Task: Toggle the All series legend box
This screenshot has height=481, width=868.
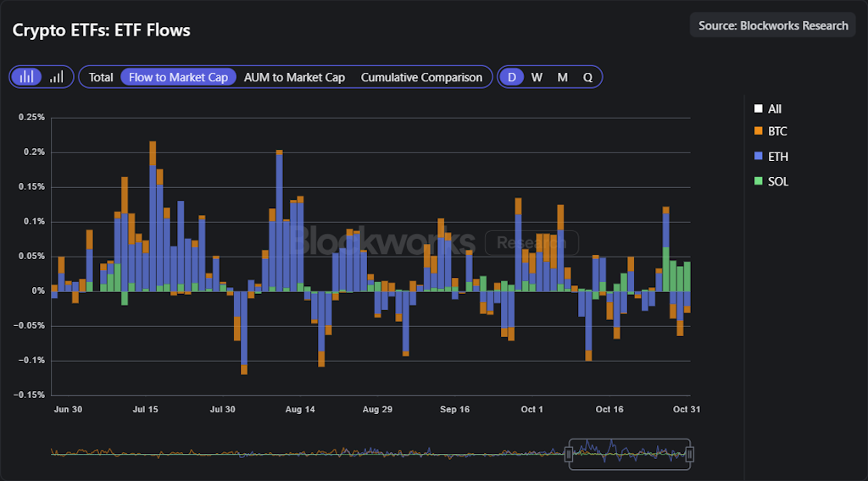Action: (758, 109)
